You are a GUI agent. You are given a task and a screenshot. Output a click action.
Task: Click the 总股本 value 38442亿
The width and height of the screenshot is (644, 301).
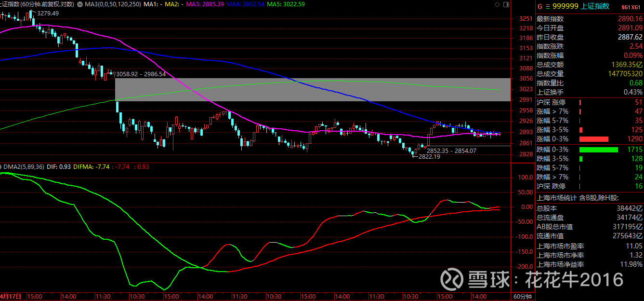pos(630,208)
